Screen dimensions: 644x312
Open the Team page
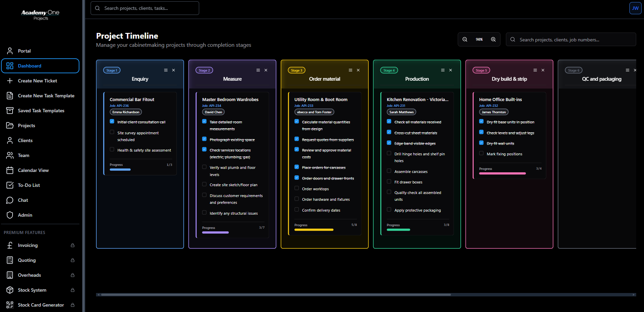(x=40, y=155)
